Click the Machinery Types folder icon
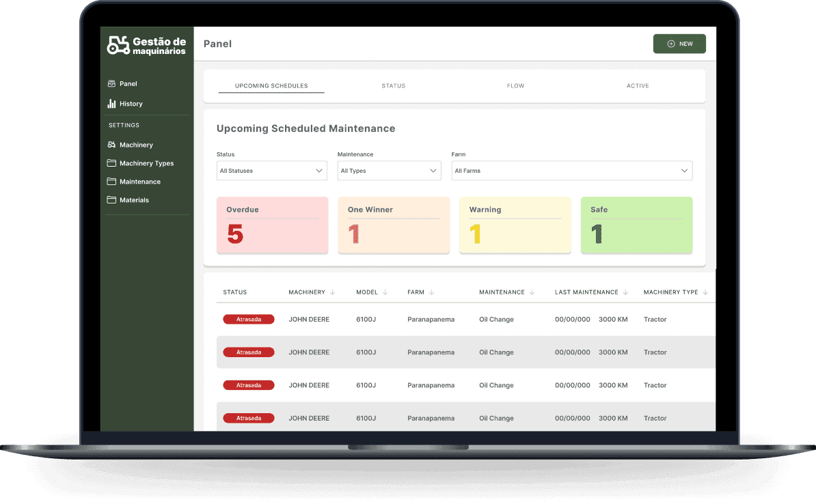Screen dimensions: 816x504 point(111,163)
